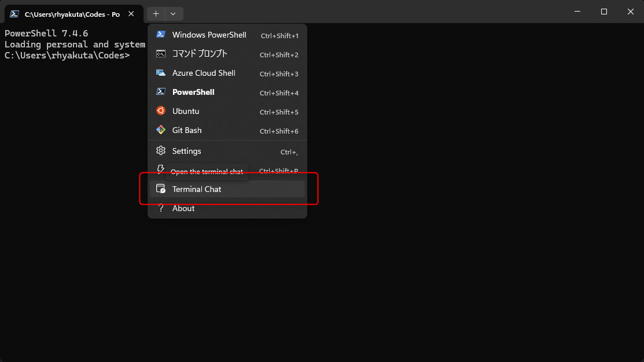Maximize the terminal window
The image size is (644, 362).
(x=603, y=12)
